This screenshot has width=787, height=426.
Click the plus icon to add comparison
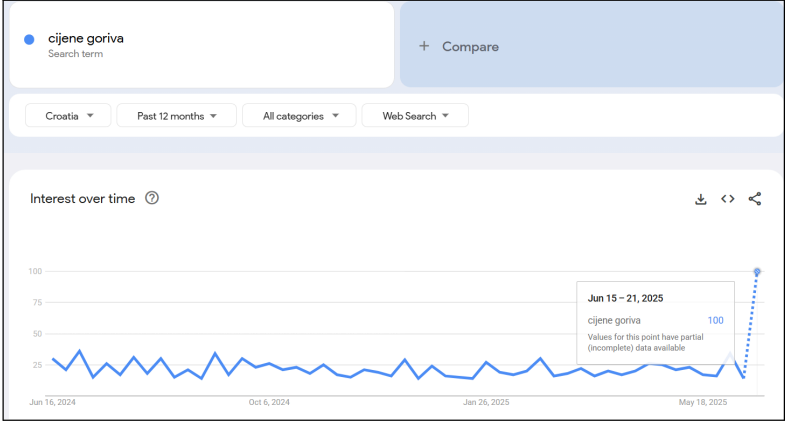(x=424, y=46)
